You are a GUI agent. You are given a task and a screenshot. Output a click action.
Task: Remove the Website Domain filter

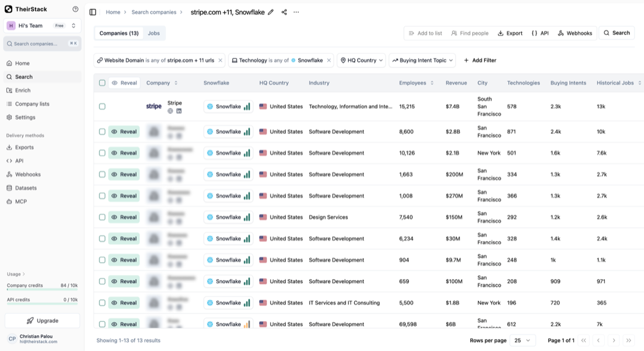click(221, 60)
